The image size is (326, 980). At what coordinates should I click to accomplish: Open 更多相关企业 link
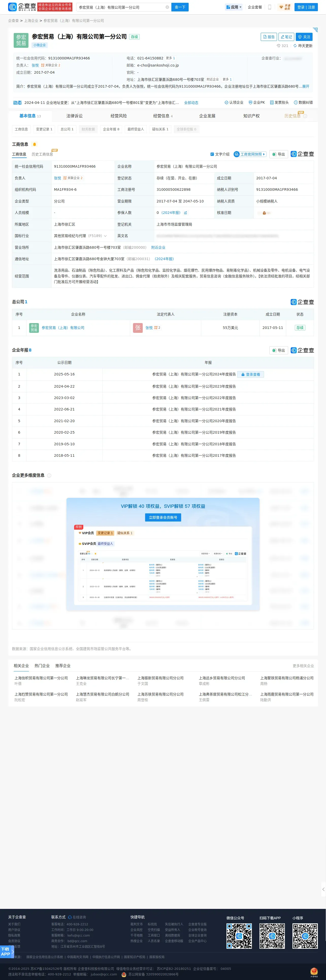(x=303, y=666)
